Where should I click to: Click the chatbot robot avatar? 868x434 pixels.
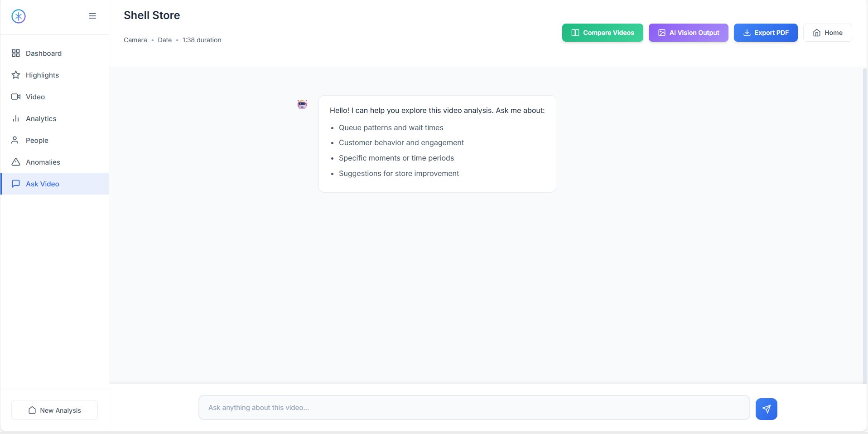pyautogui.click(x=302, y=104)
